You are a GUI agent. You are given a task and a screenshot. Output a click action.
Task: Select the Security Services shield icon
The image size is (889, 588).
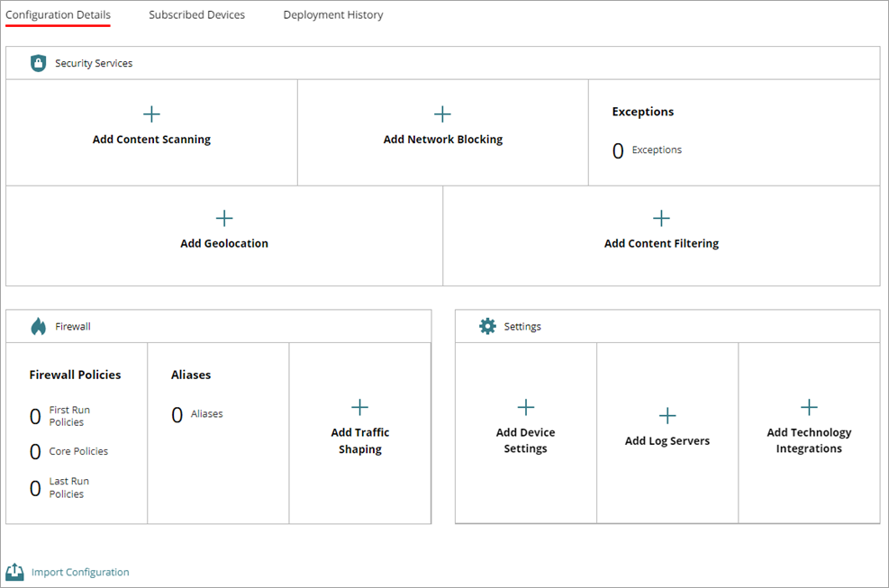[x=37, y=62]
